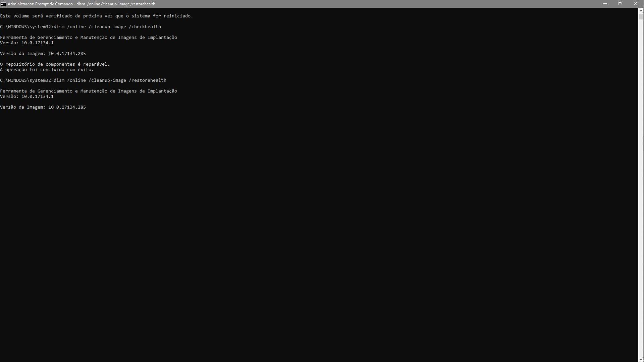Click the last 'Versão da Imagem: 10.0.17134.285' line

(43, 107)
